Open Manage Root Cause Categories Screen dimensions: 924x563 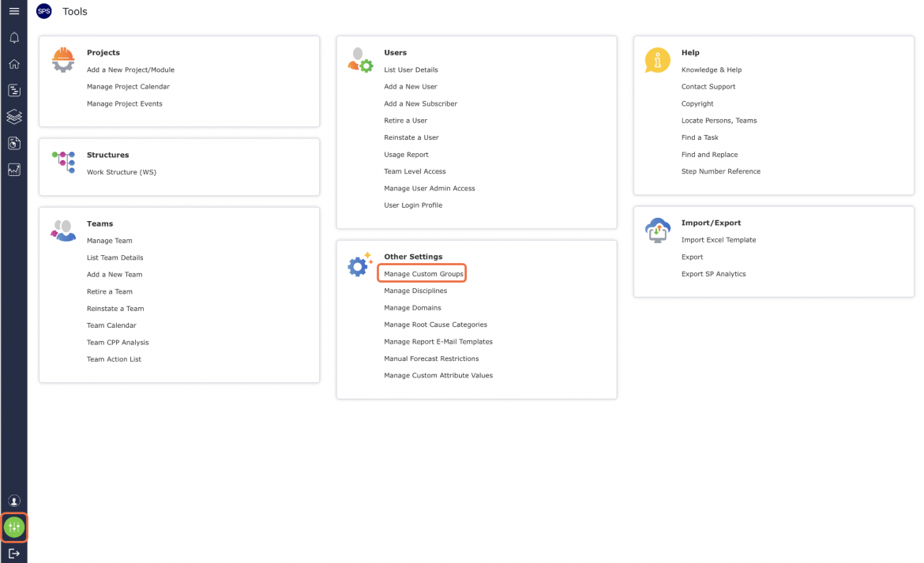[435, 325]
